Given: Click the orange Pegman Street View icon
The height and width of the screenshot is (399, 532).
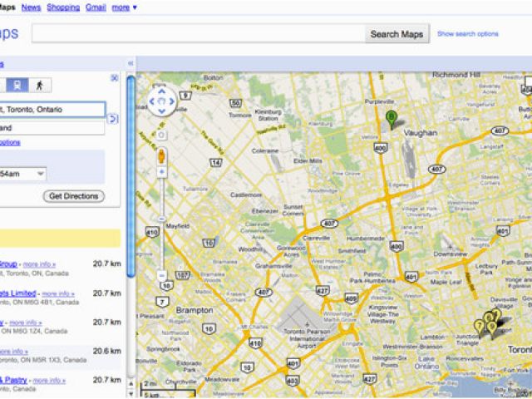Looking at the screenshot, I should pos(161,156).
